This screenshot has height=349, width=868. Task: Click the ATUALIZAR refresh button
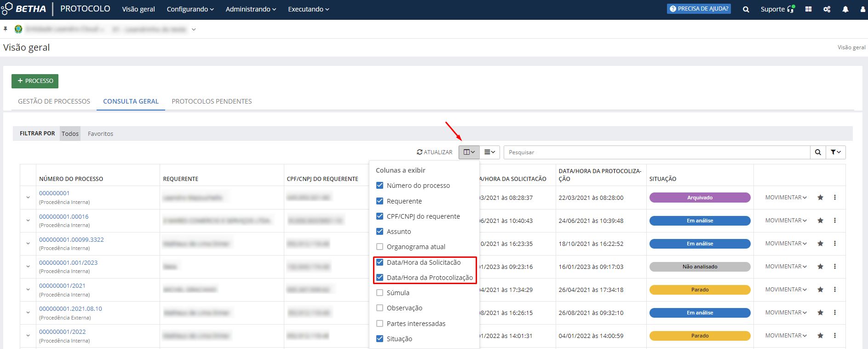click(x=435, y=152)
